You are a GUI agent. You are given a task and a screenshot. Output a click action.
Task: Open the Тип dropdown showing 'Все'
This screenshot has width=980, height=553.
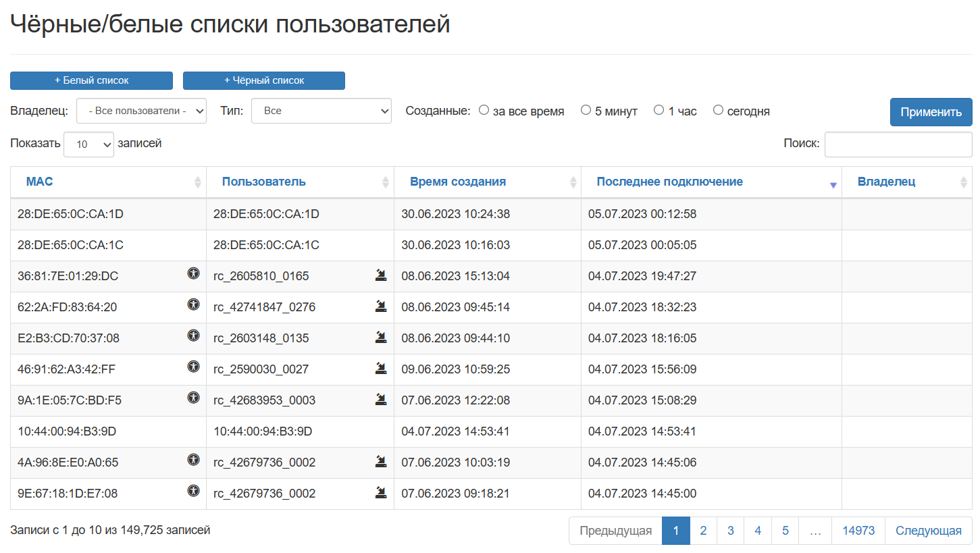(321, 111)
